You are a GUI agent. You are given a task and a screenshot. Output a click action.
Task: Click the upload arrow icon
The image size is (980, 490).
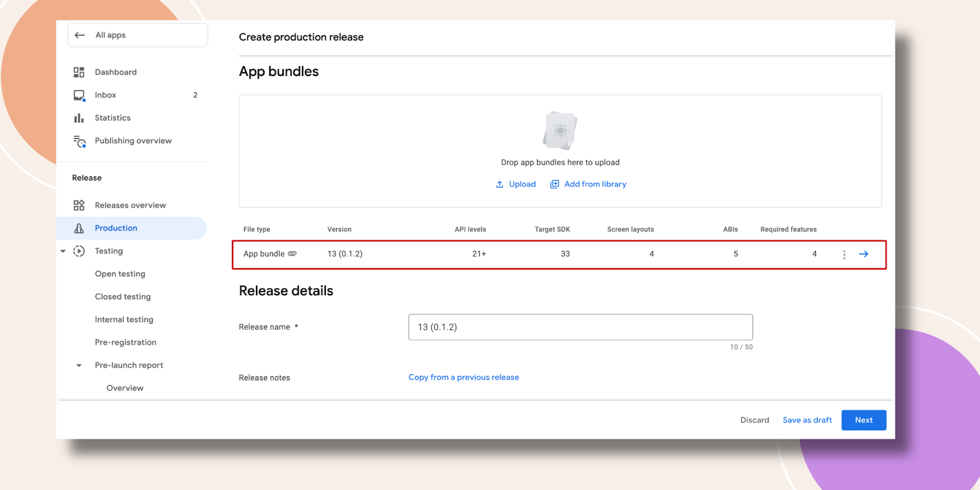[500, 184]
